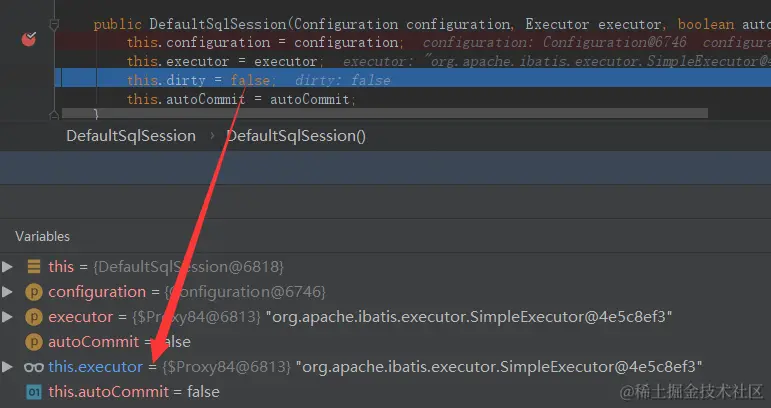Click the horizontal scrollbar under the code
Image resolution: width=771 pixels, height=408 pixels.
385,114
